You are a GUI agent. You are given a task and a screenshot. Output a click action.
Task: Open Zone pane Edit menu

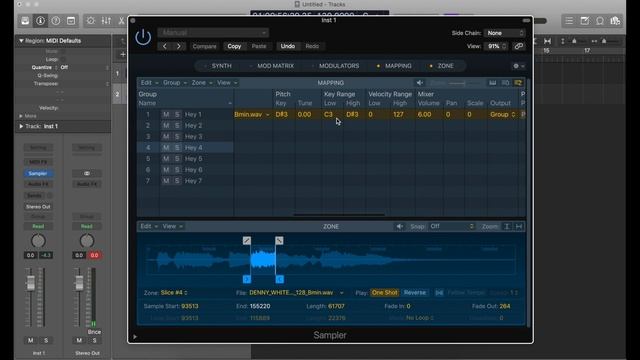click(149, 227)
